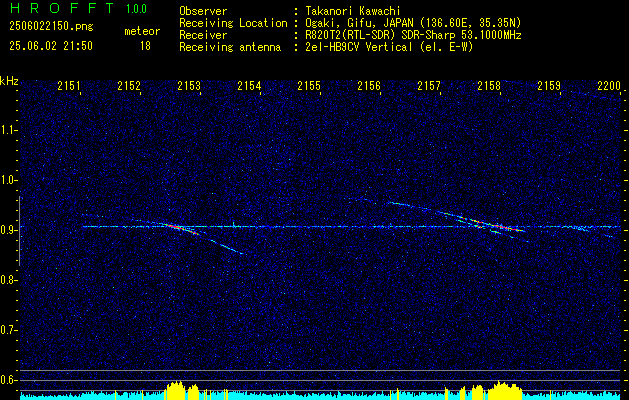Viewport: 629px width, 400px height.
Task: Click the 0.6 kHz frequency label
Action: coord(8,380)
